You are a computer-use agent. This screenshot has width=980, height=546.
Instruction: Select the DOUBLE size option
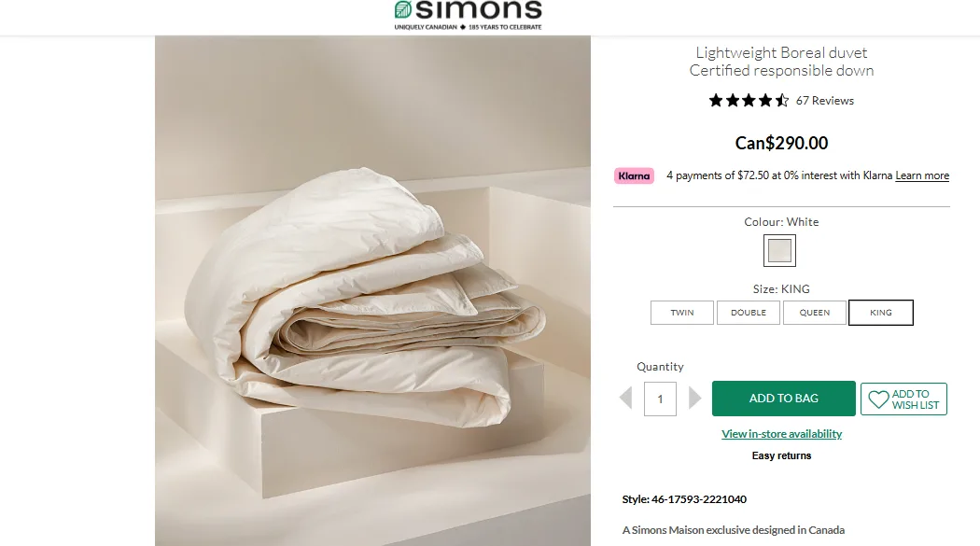point(749,313)
